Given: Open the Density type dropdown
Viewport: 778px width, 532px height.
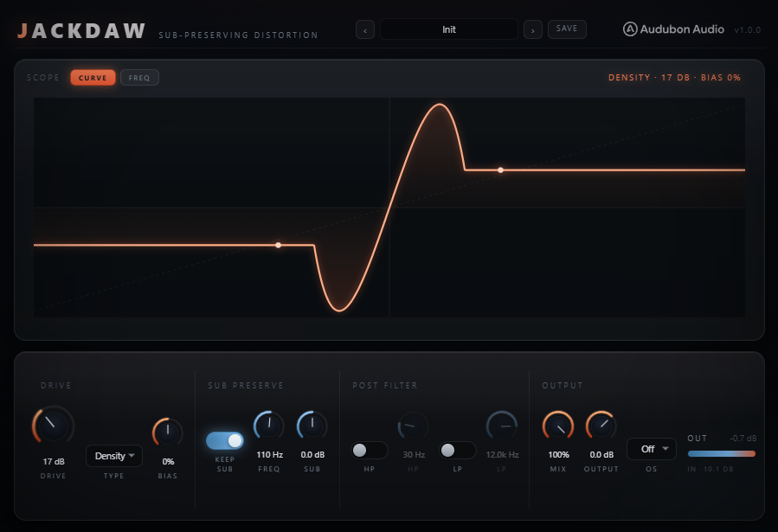Looking at the screenshot, I should click(x=114, y=456).
